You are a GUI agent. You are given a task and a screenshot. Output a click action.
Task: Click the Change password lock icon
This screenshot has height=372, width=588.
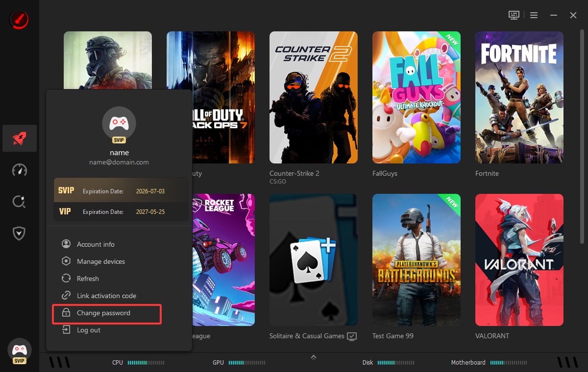coord(66,313)
